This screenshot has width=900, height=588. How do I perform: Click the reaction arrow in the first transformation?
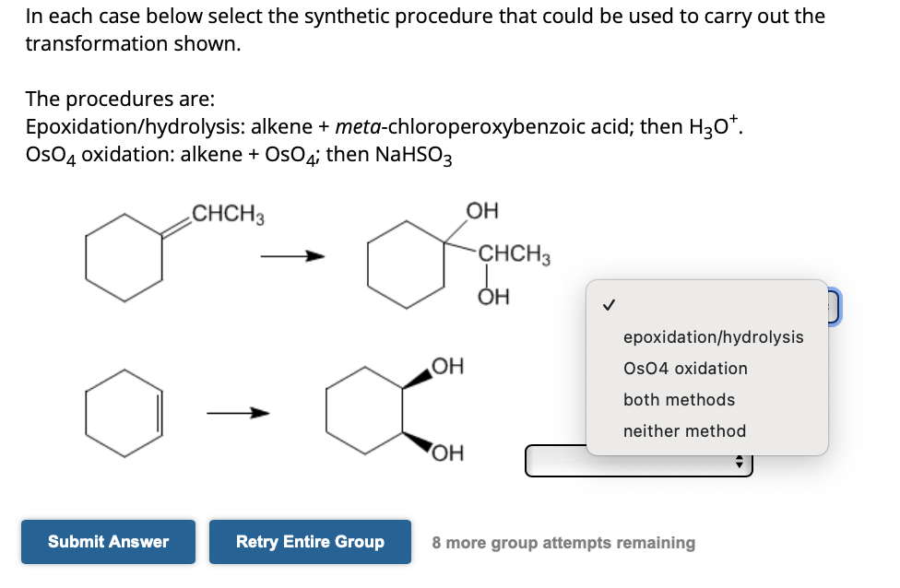coord(293,256)
